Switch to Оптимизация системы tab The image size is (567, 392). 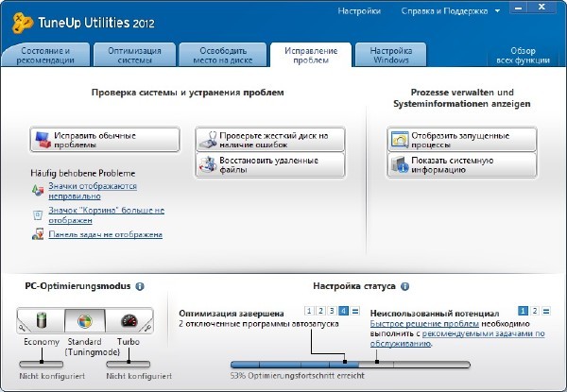pos(134,55)
